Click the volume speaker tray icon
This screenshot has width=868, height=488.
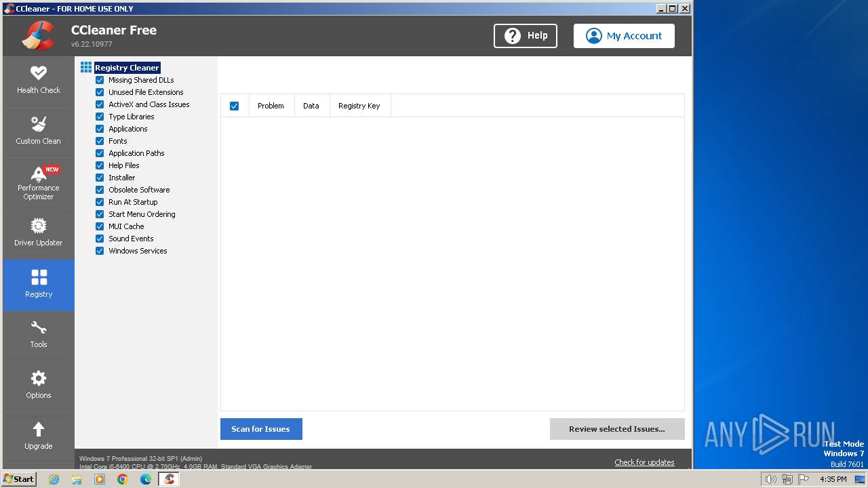(x=770, y=479)
